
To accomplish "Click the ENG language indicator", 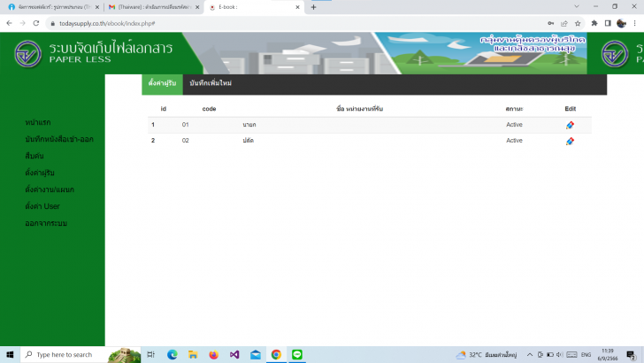I will [586, 355].
